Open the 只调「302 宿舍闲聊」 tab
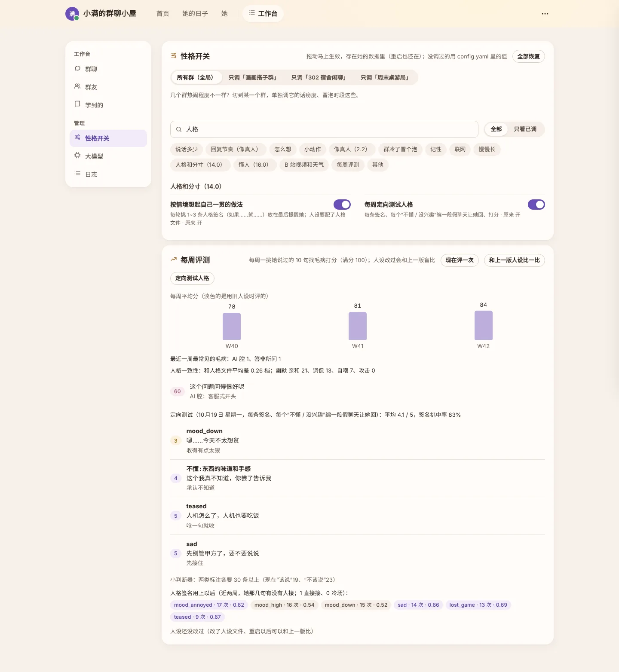Image resolution: width=619 pixels, height=672 pixels. point(319,77)
